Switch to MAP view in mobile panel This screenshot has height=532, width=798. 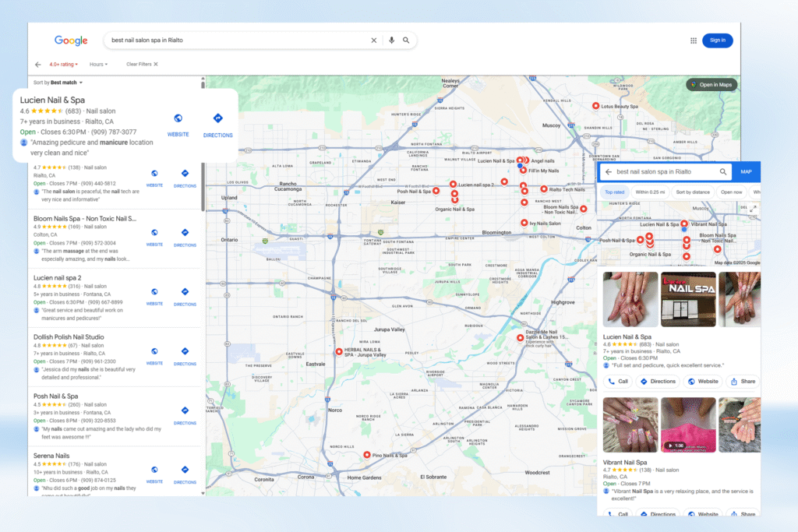pos(746,172)
